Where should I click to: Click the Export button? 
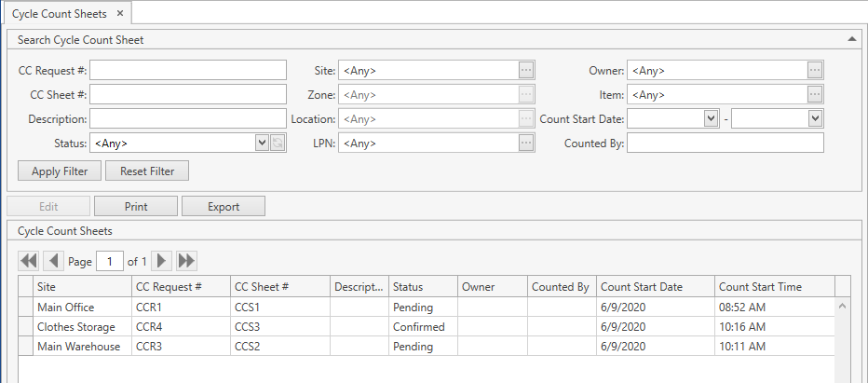click(224, 207)
